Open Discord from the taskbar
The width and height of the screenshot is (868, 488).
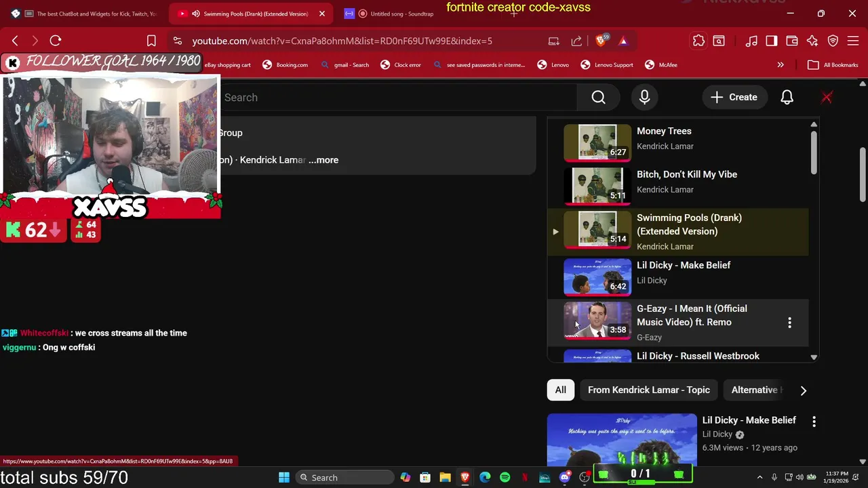click(564, 477)
